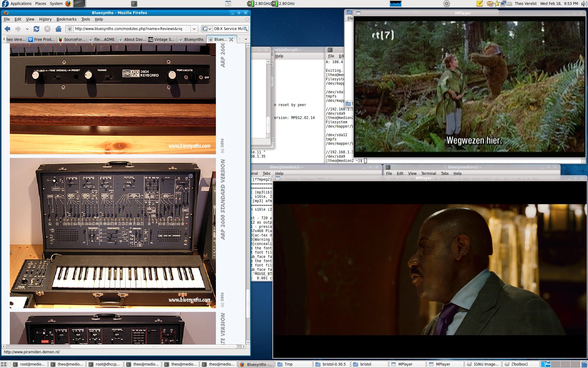Click the OB-X Service search field
588x368 pixels.
click(x=228, y=29)
